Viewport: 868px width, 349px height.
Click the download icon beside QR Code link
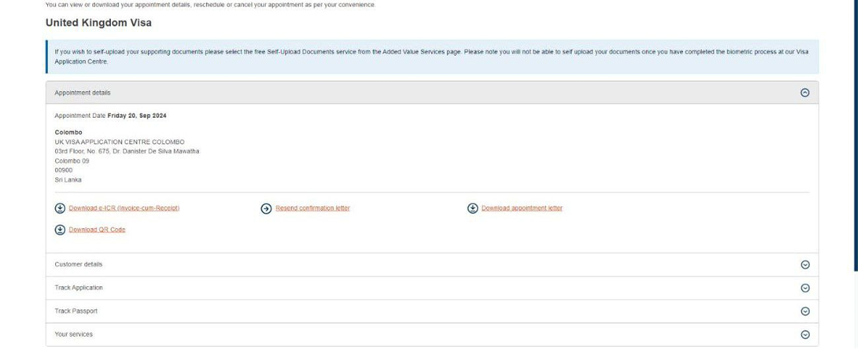(60, 230)
